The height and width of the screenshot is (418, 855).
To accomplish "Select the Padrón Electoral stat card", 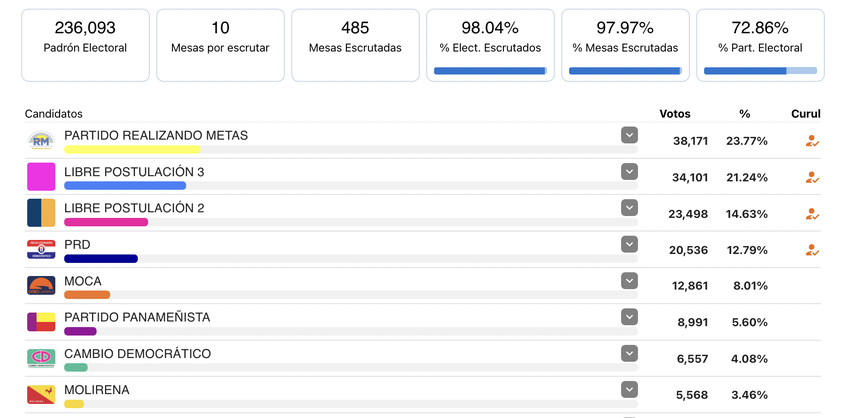I will pyautogui.click(x=85, y=45).
